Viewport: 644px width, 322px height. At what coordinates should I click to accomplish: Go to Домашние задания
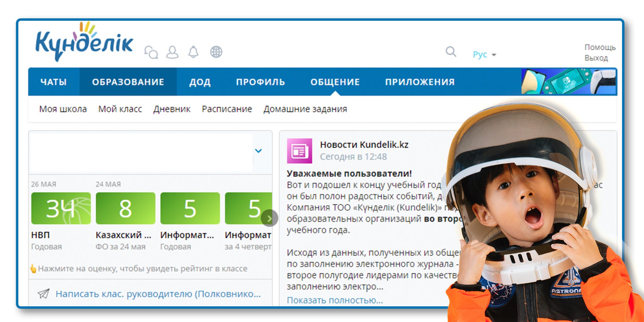[x=305, y=109]
